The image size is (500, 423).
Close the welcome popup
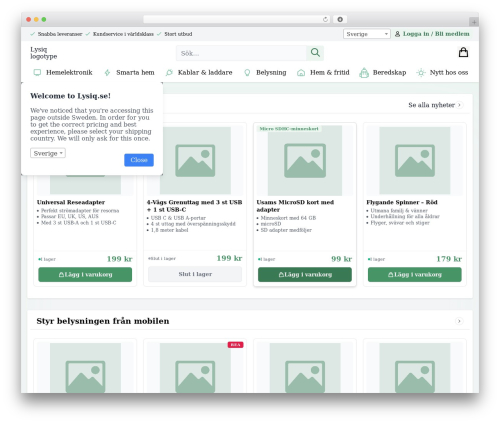[139, 160]
